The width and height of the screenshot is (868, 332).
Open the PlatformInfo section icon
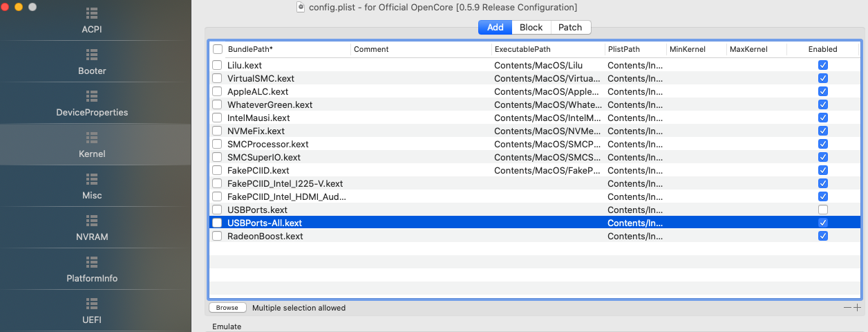91,262
